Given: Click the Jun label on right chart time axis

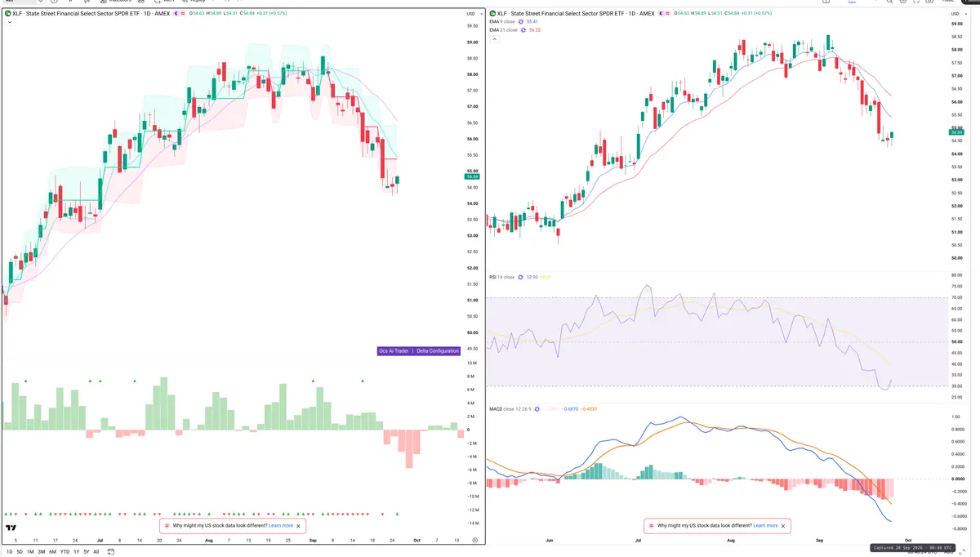Looking at the screenshot, I should point(550,541).
